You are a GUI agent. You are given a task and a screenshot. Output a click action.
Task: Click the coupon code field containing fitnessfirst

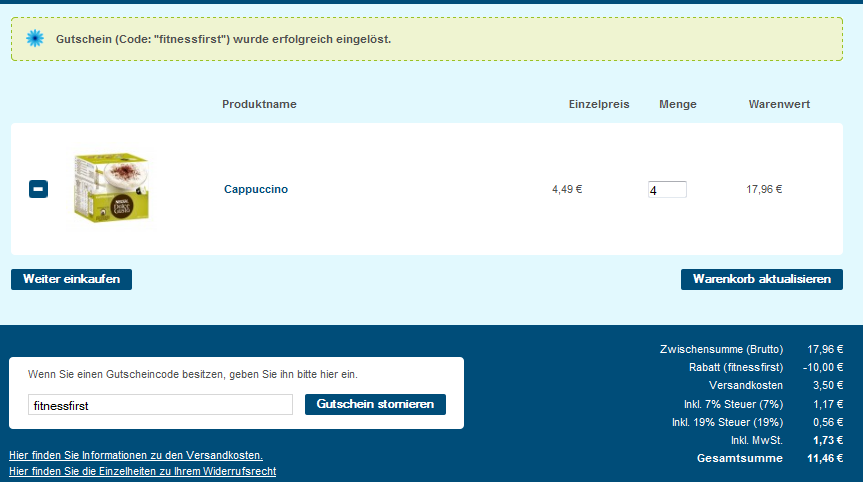[x=160, y=405]
